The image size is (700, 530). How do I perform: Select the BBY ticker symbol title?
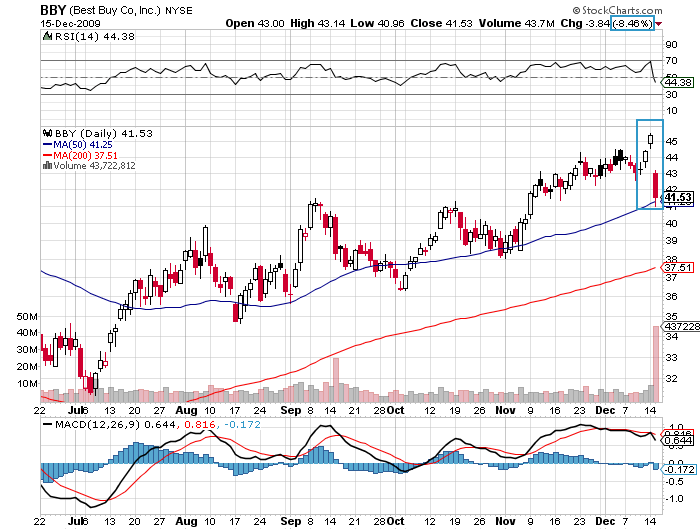click(x=53, y=10)
